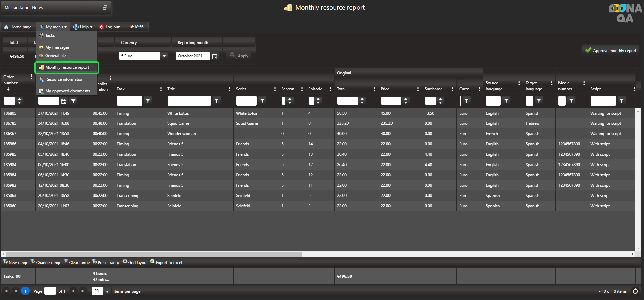This screenshot has width=644, height=300.
Task: Open My approved documents from menu
Action: (67, 91)
